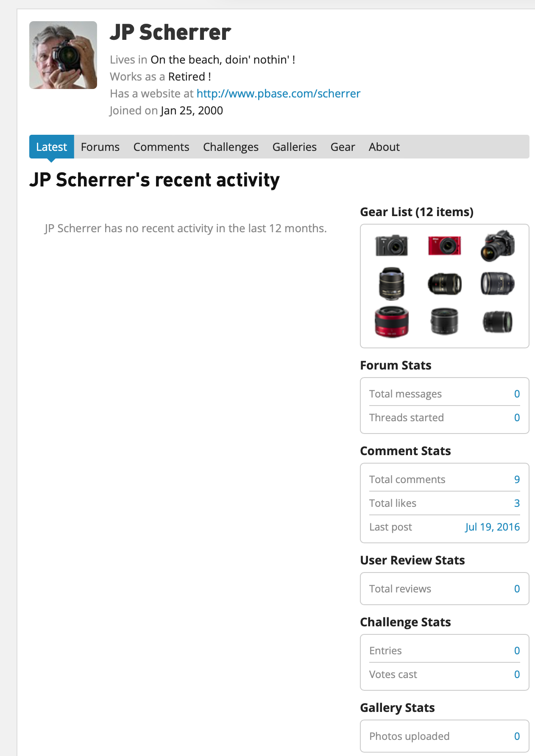
Task: Visit the pbase.com/scherrer website link
Action: click(x=278, y=94)
